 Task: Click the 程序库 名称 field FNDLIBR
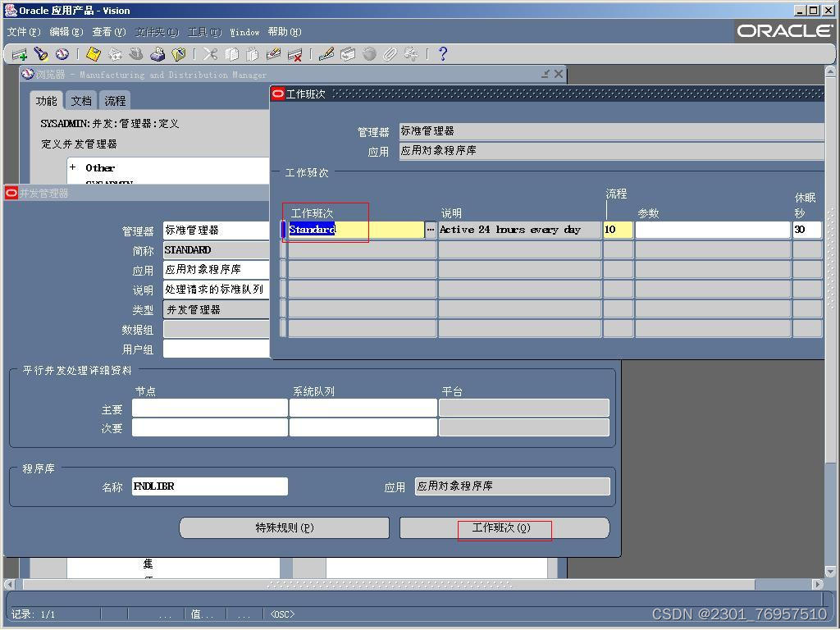point(210,486)
